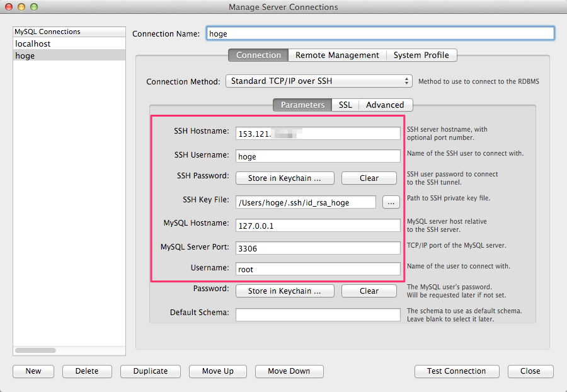Clear the stored MySQL password

(369, 291)
